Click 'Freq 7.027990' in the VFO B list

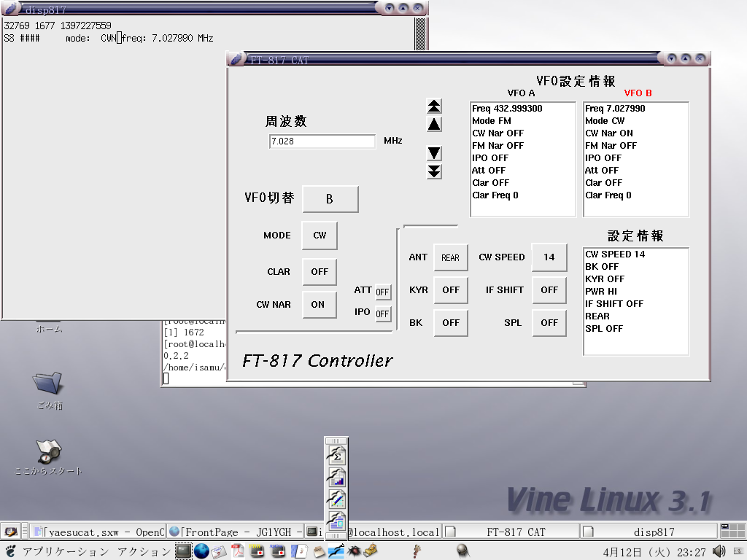pos(615,109)
